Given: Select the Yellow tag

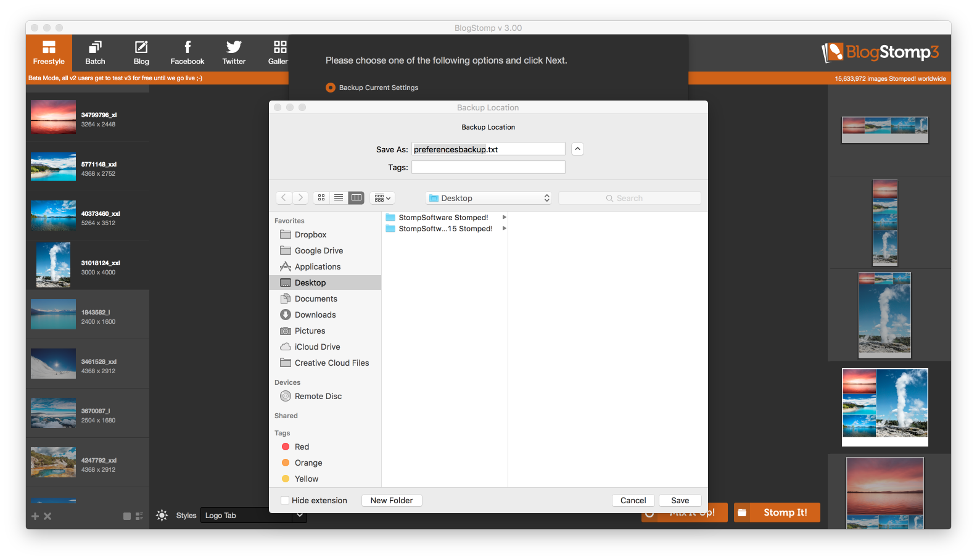Looking at the screenshot, I should click(326, 479).
